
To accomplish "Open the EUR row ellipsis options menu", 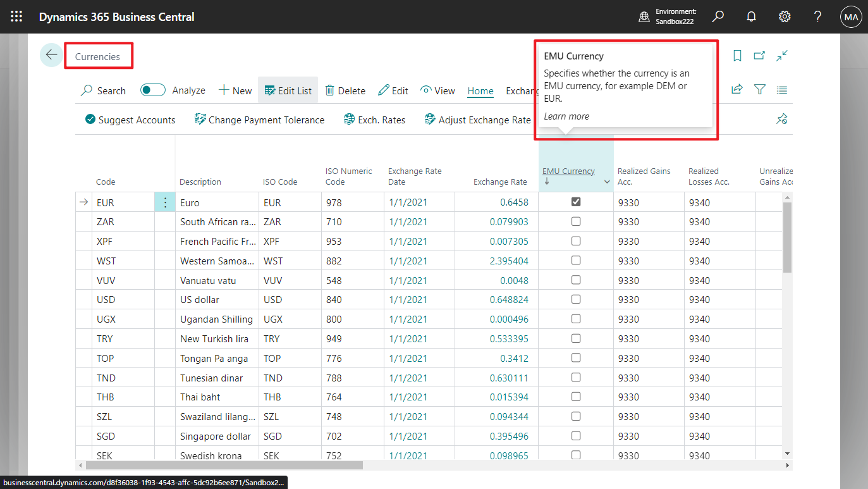I will click(x=165, y=201).
